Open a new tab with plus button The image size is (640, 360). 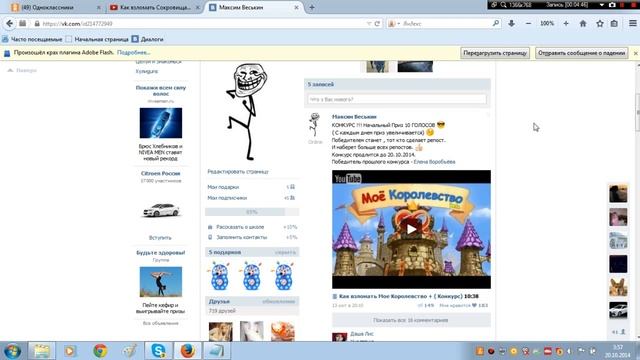tap(312, 7)
